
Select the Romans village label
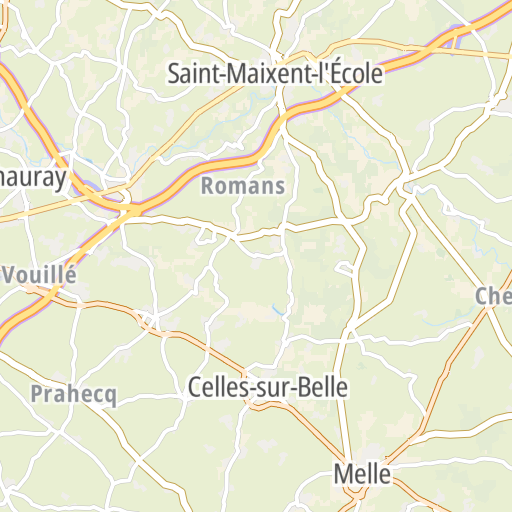tap(243, 186)
